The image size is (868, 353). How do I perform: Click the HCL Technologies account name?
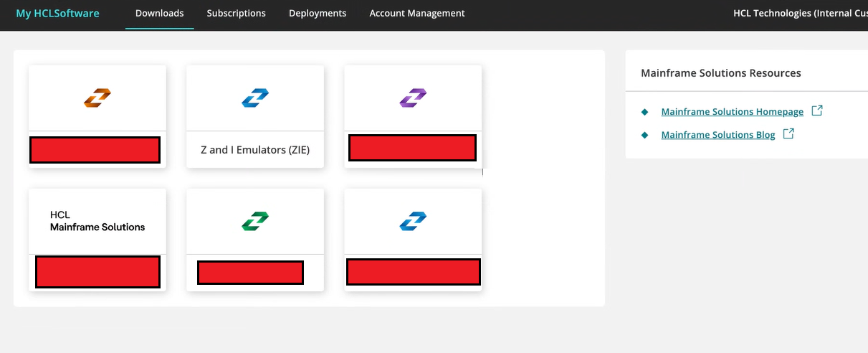[x=801, y=14]
